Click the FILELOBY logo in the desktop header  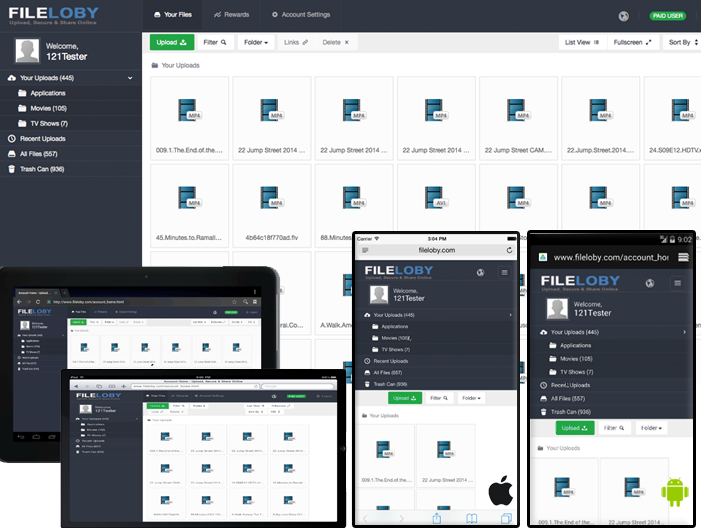click(x=54, y=15)
